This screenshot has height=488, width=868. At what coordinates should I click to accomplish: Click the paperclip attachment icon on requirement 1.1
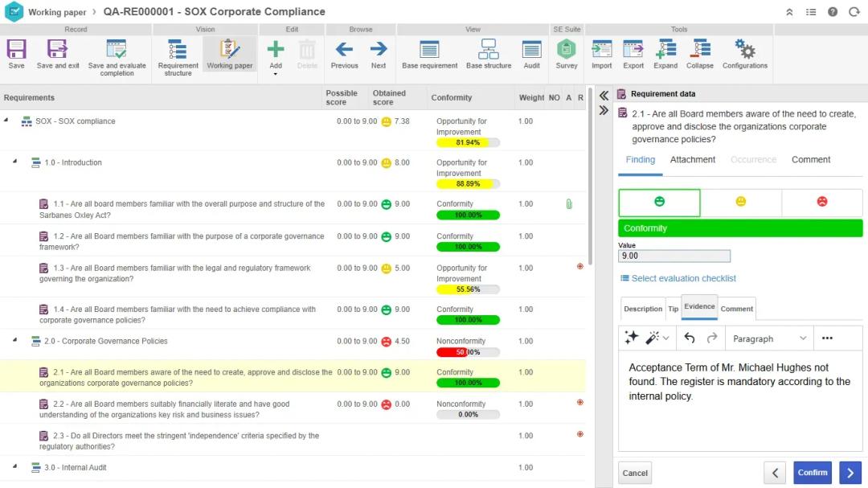coord(569,204)
